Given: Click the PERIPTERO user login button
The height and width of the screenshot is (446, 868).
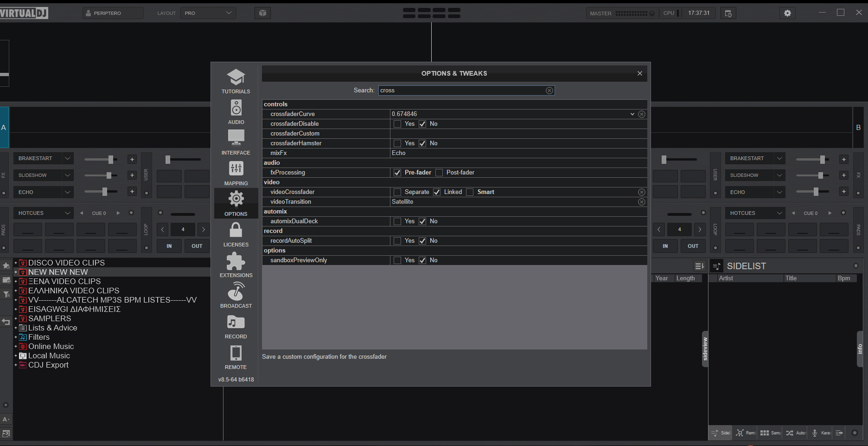Looking at the screenshot, I should 113,13.
